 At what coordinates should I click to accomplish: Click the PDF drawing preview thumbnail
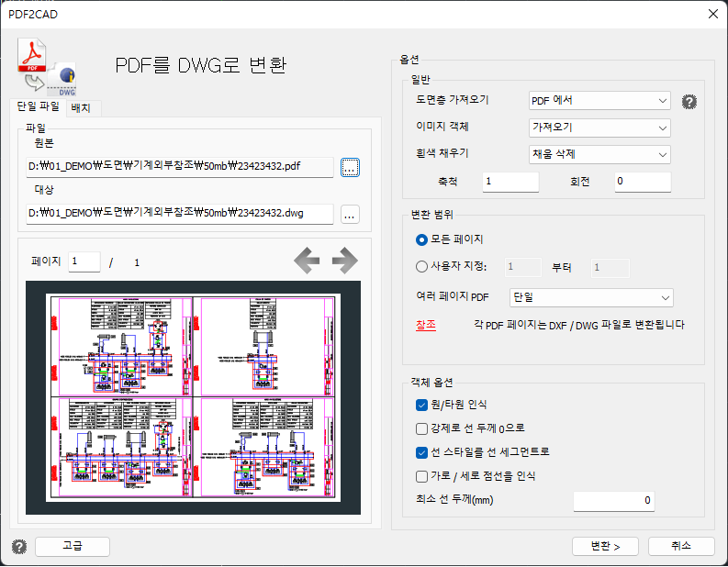193,397
